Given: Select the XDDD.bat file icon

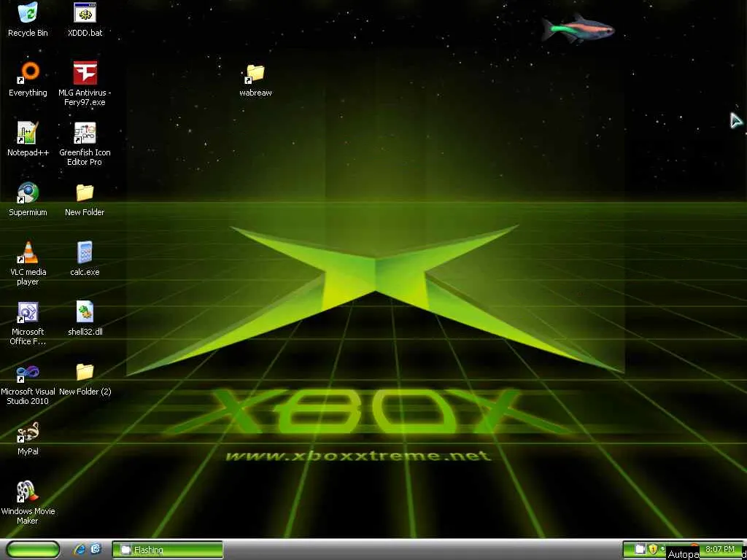Looking at the screenshot, I should point(85,12).
